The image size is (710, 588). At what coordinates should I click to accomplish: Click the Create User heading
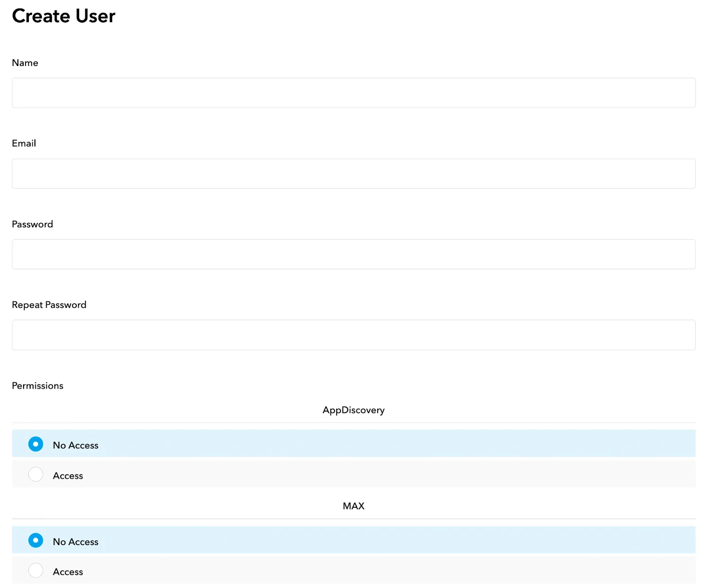[x=64, y=16]
